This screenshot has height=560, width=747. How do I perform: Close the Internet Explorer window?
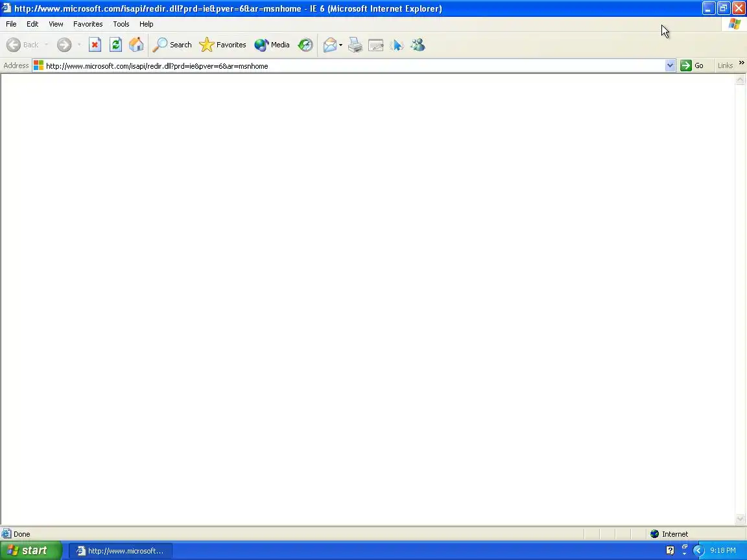coord(739,8)
